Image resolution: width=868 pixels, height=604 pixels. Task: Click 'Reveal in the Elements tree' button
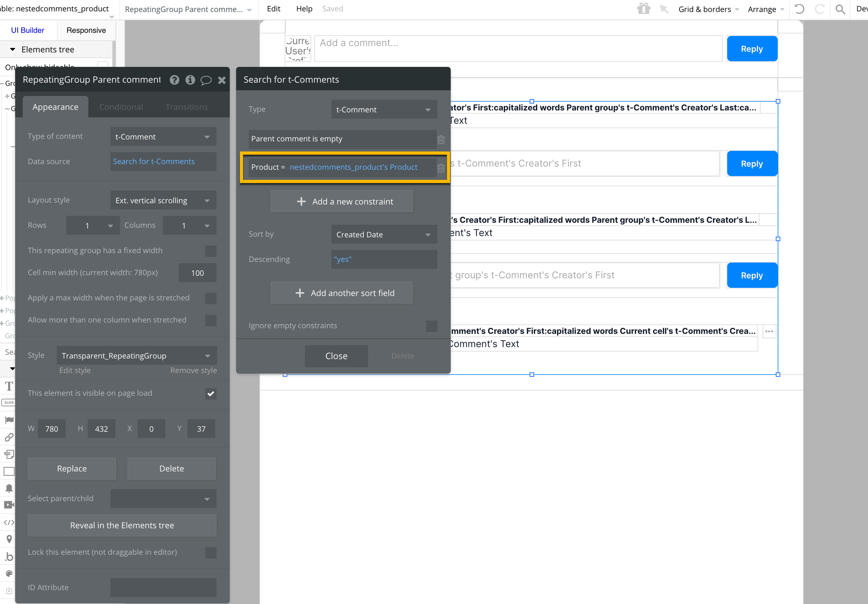122,525
